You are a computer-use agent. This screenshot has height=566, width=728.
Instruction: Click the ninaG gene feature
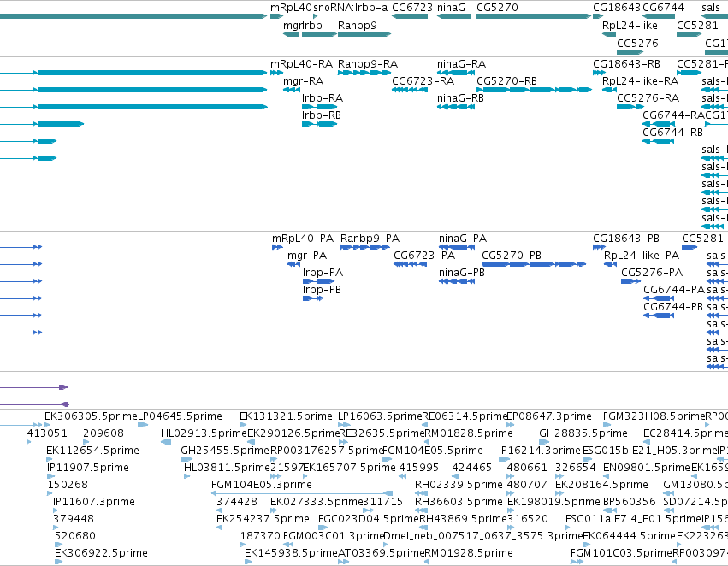pyautogui.click(x=454, y=16)
